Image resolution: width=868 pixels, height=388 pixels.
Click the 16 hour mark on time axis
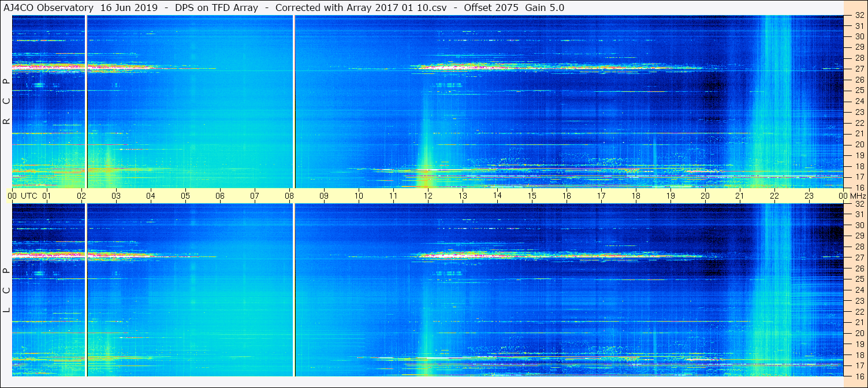coord(567,196)
